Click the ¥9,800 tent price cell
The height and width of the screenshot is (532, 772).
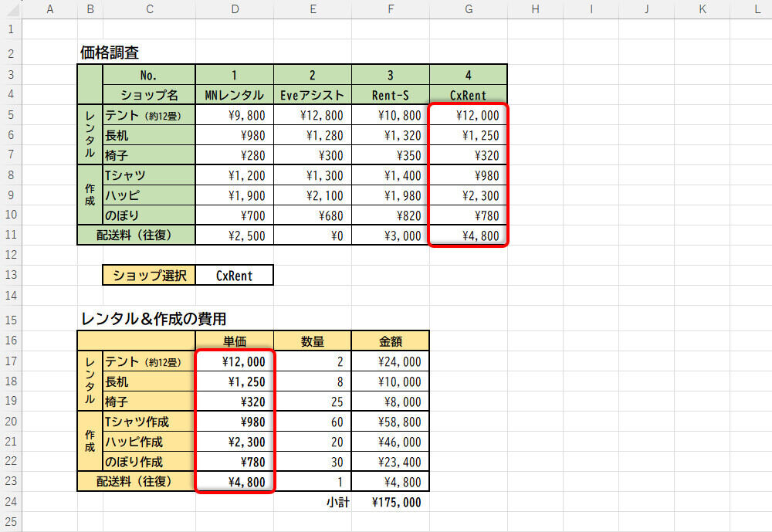coord(235,115)
